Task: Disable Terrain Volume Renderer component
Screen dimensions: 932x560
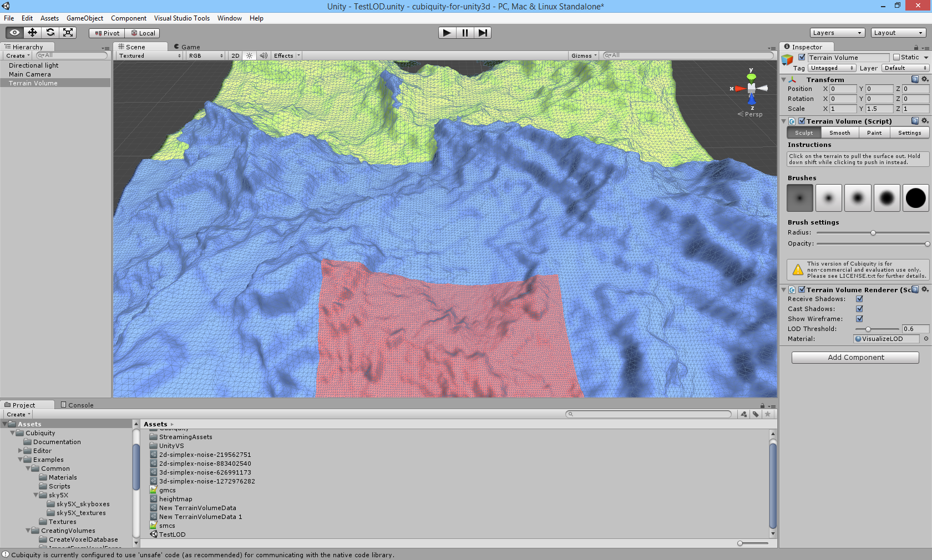Action: point(802,289)
